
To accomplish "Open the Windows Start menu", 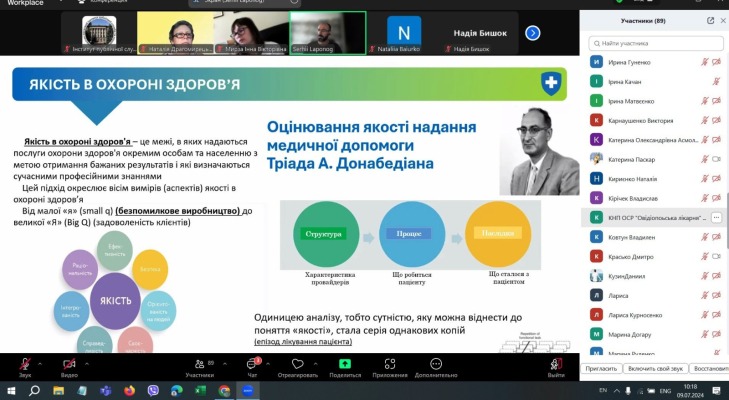I will pyautogui.click(x=11, y=391).
